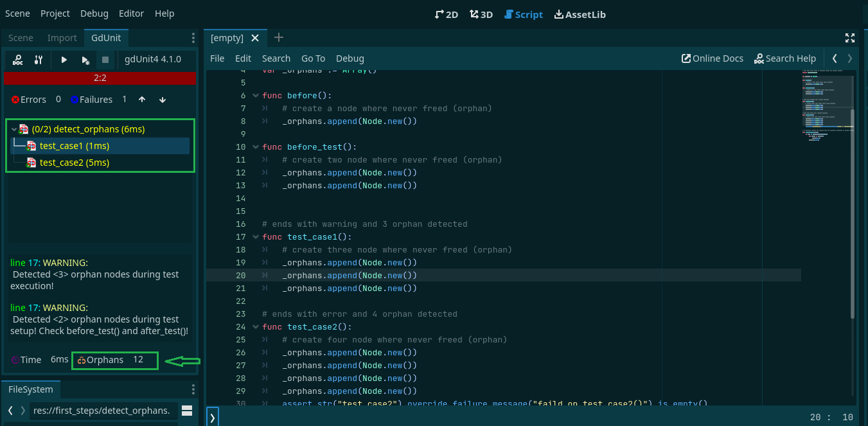Switch to the AssetLib workspace
The width and height of the screenshot is (868, 426).
point(580,14)
